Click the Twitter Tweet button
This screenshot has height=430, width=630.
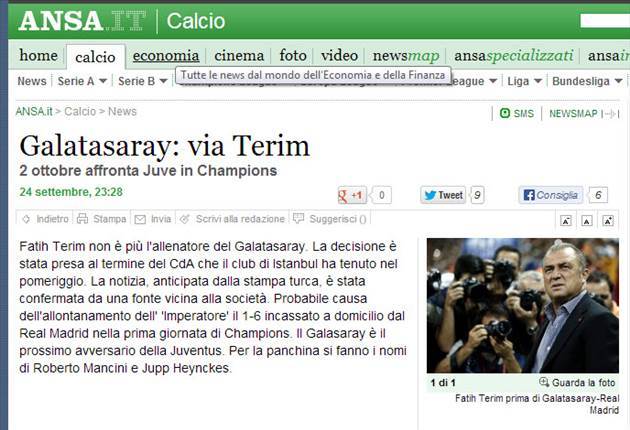(443, 195)
